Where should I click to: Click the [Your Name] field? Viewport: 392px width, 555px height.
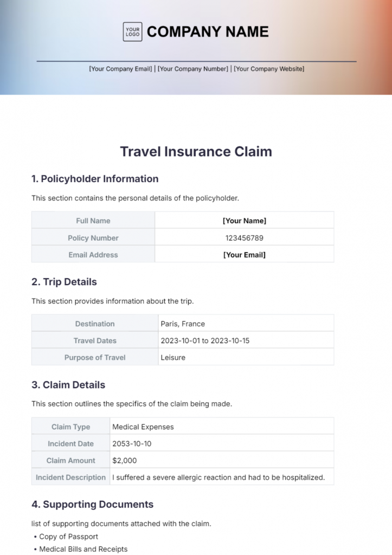pos(245,221)
